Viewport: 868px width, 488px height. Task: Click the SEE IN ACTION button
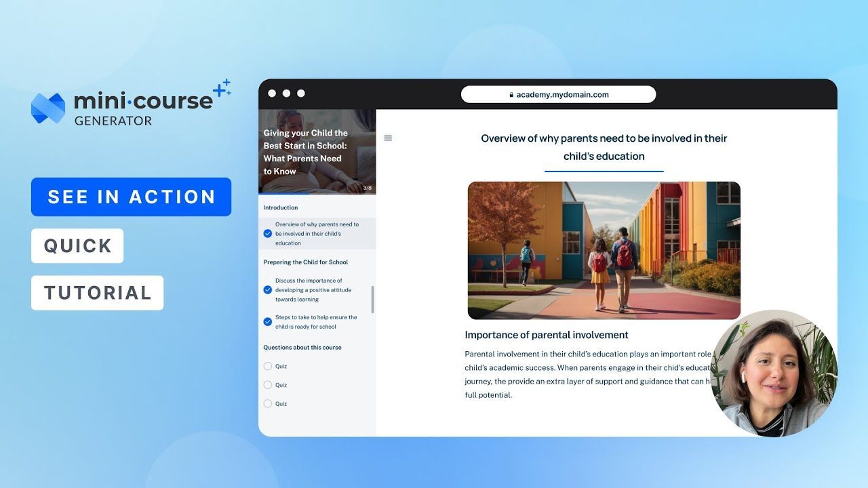(132, 197)
